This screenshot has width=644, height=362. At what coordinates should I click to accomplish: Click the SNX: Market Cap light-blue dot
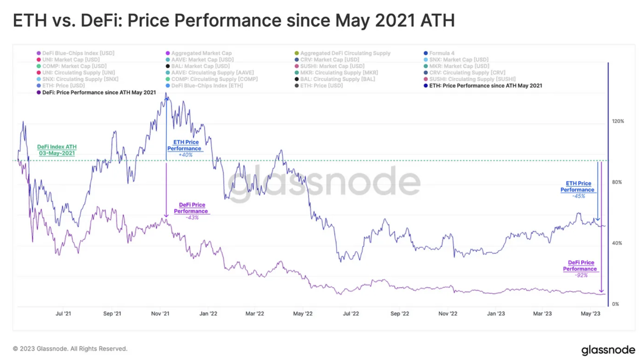click(x=426, y=60)
